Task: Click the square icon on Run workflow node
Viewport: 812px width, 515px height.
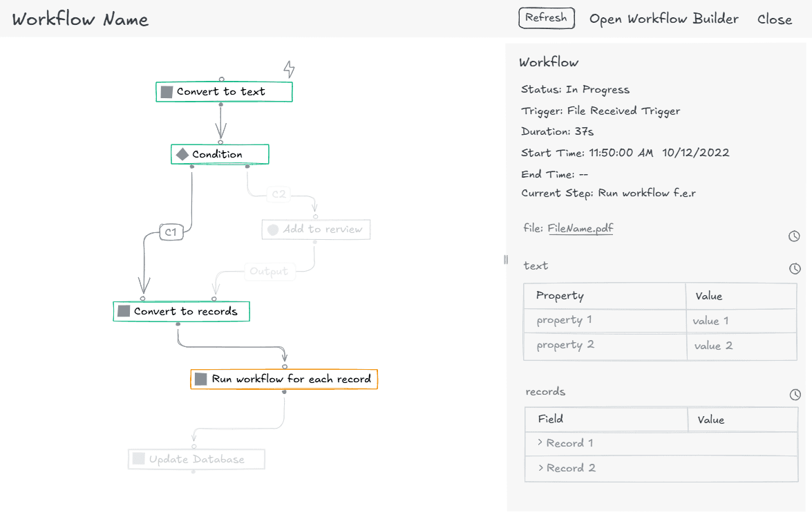Action: point(201,379)
